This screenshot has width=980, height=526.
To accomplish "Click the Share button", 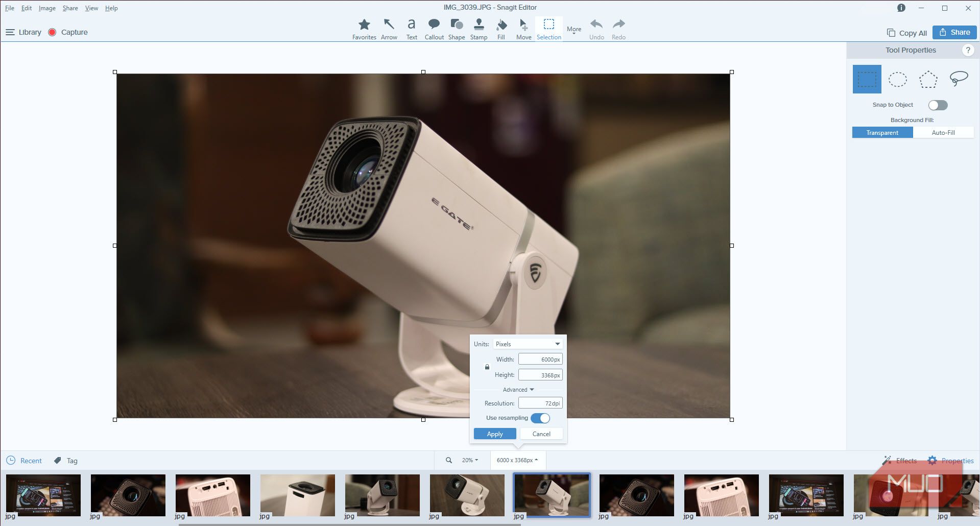I will click(954, 32).
